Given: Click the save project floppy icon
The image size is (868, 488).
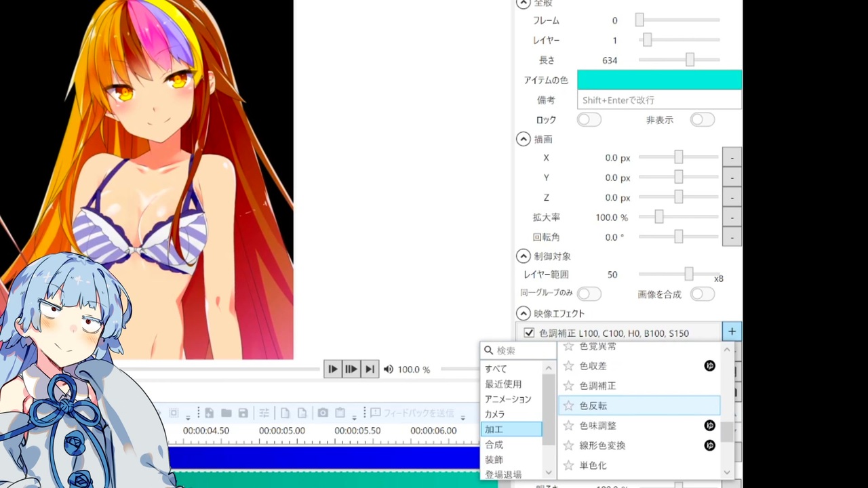Looking at the screenshot, I should tap(243, 413).
